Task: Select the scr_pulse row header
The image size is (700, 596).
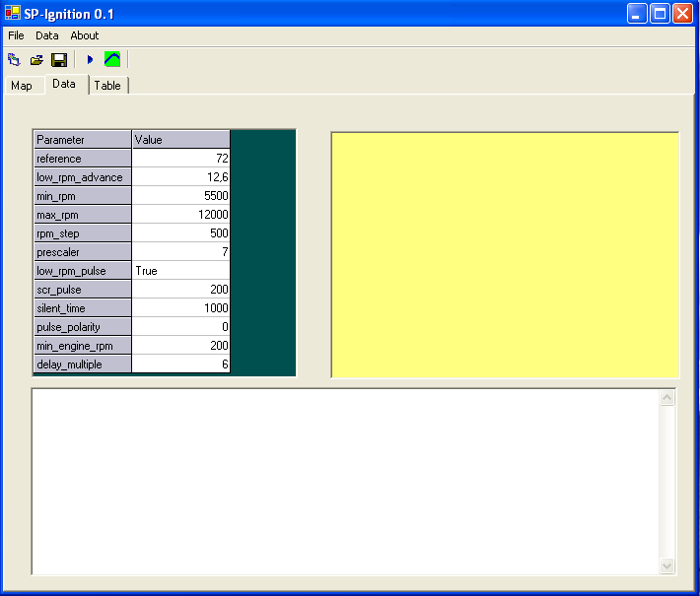Action: tap(83, 290)
